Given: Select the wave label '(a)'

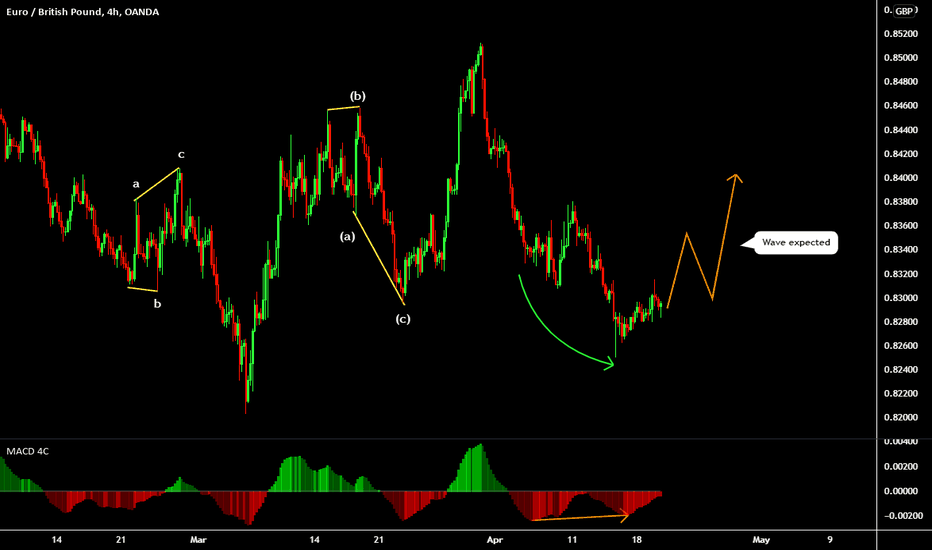Looking at the screenshot, I should point(347,236).
